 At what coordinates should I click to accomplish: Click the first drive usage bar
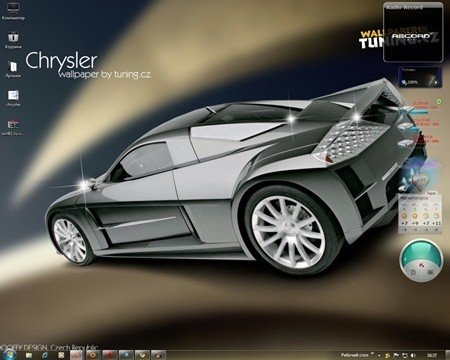click(418, 112)
